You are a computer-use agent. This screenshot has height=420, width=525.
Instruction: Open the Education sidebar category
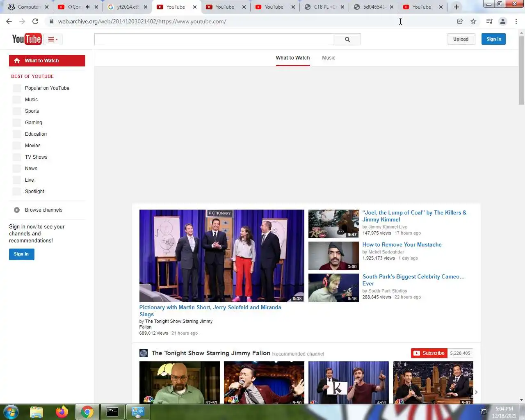pos(36,134)
